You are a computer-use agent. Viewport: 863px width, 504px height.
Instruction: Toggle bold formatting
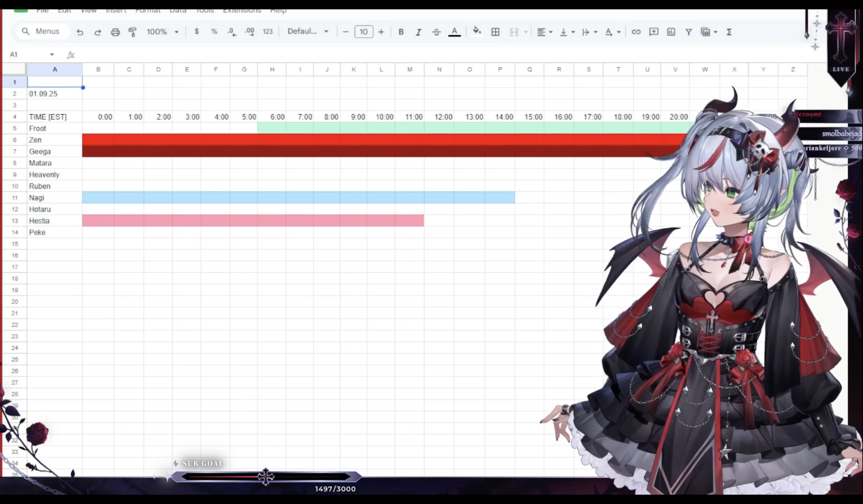[401, 32]
